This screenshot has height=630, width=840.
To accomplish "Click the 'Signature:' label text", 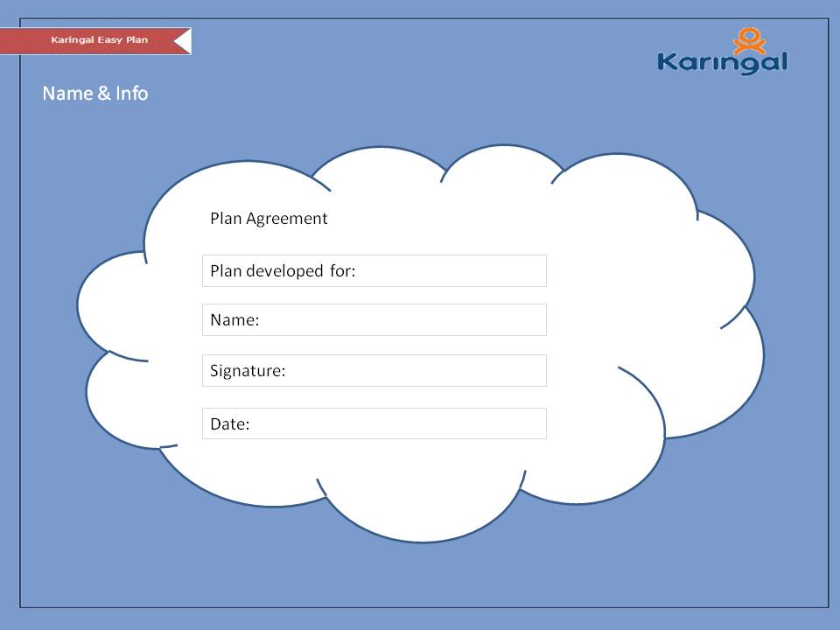I will click(x=248, y=371).
